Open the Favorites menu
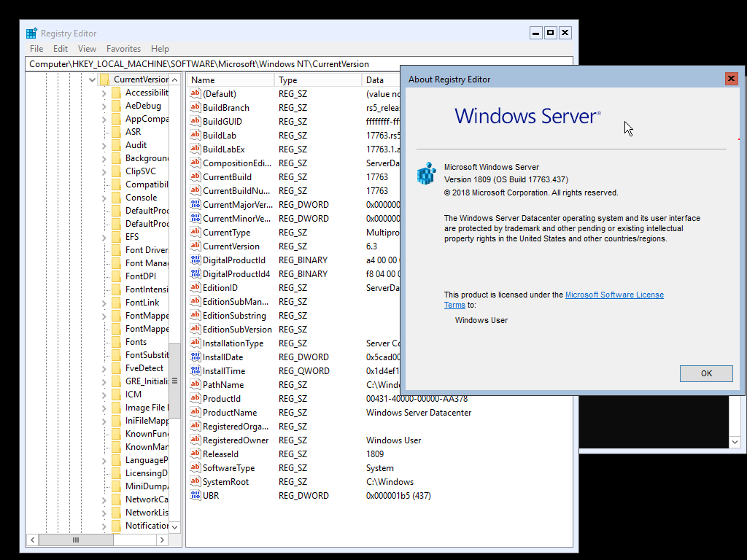This screenshot has width=747, height=560. pyautogui.click(x=123, y=49)
